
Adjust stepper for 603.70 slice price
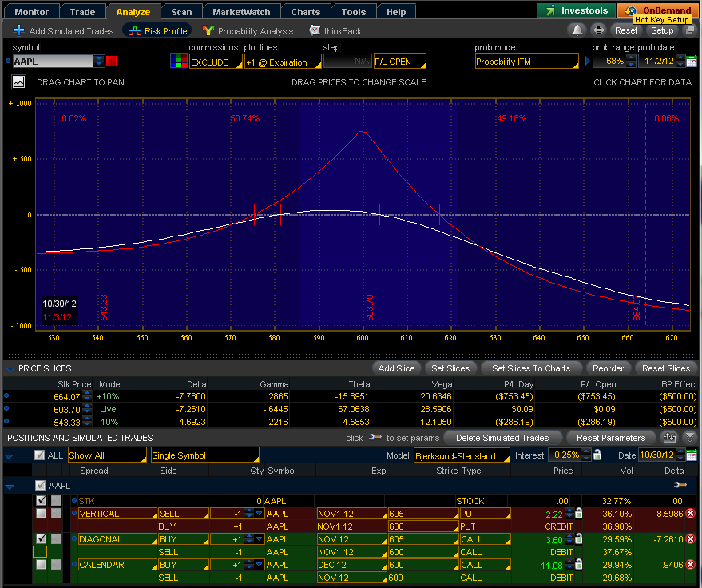coord(87,409)
